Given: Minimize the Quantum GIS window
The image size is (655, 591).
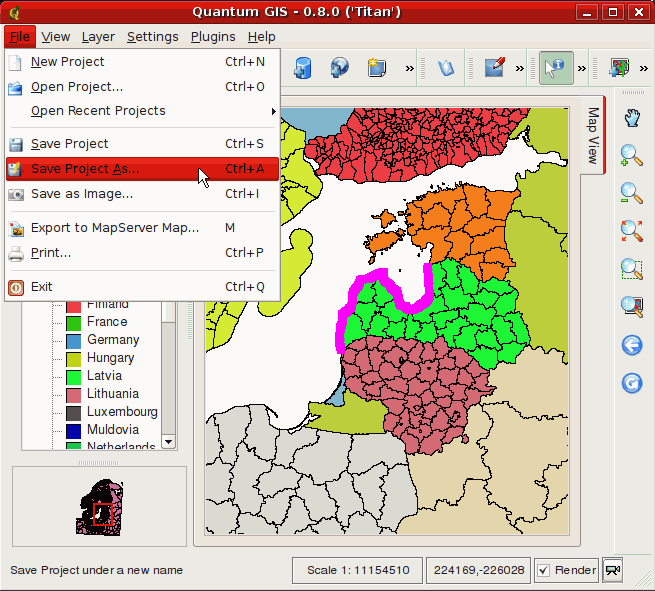Looking at the screenshot, I should pos(587,12).
